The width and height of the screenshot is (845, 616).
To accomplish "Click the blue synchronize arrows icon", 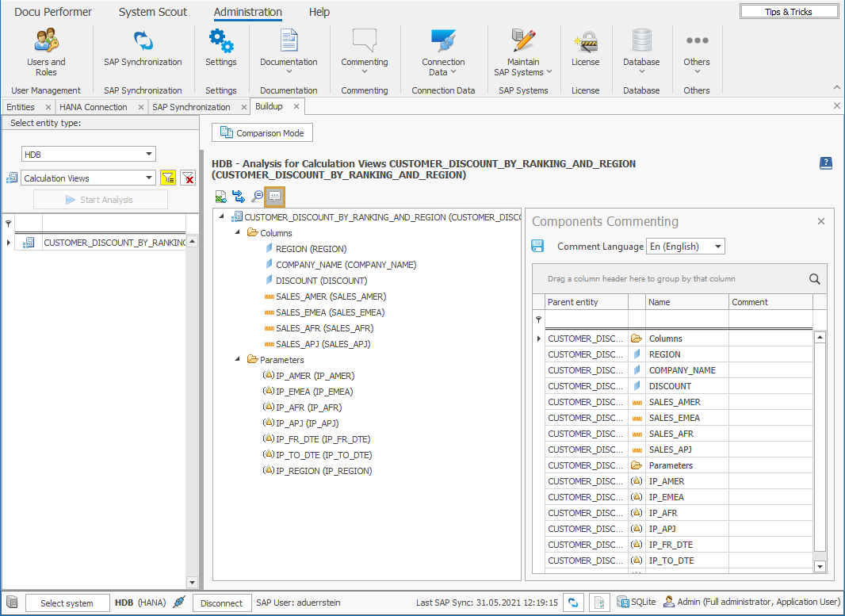I will tap(239, 196).
